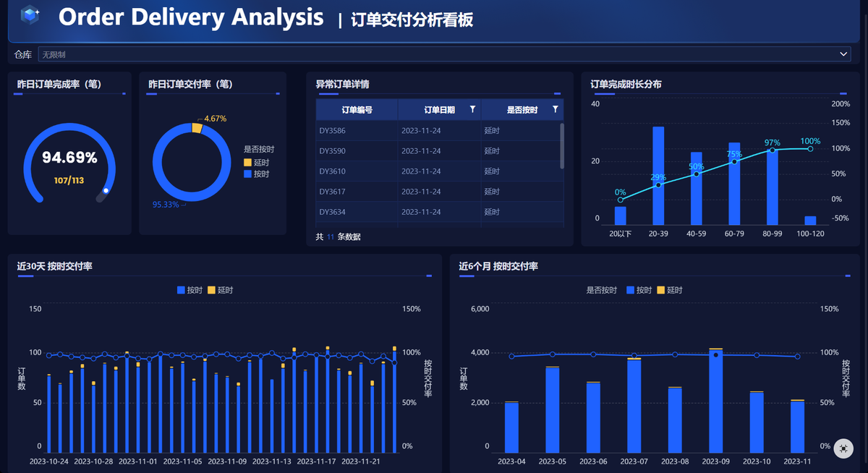Click the 29% line point marker
868x473 pixels.
pyautogui.click(x=658, y=185)
